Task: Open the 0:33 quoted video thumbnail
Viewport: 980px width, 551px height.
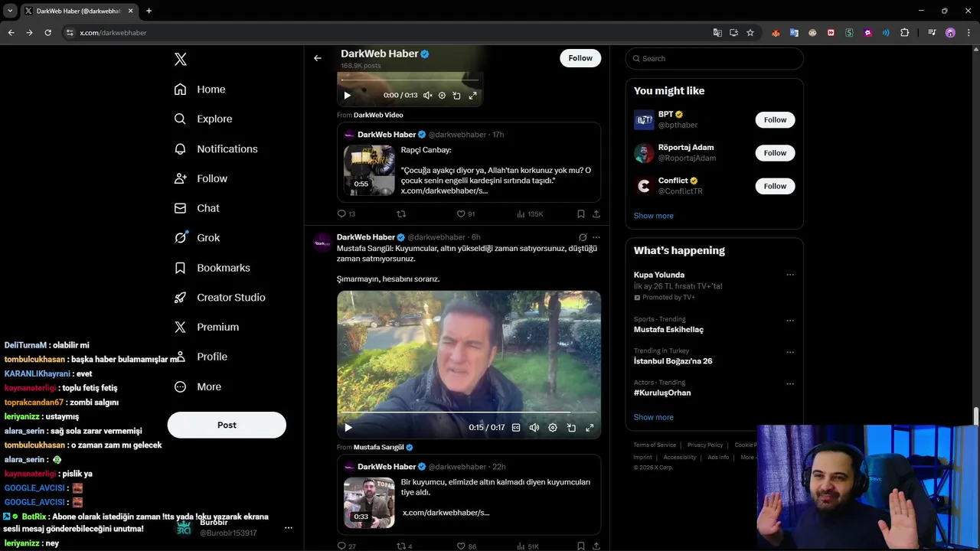Action: [x=369, y=503]
